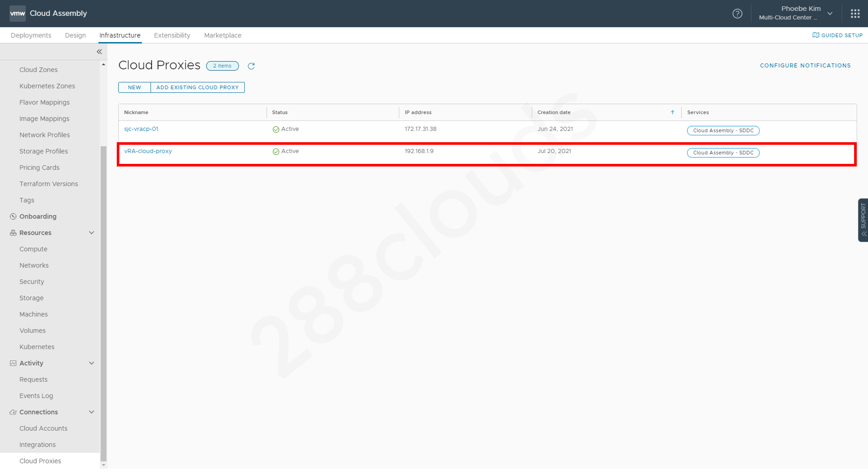Click the sidebar scroll down arrow
The image size is (868, 473).
(x=103, y=465)
